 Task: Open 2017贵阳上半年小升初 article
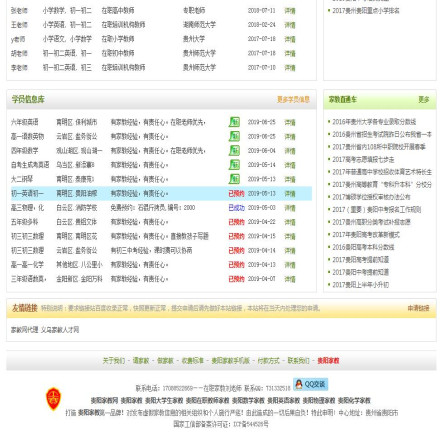(361, 285)
